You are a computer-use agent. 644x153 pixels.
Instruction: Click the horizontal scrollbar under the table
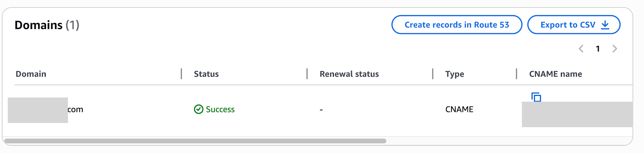(195, 141)
